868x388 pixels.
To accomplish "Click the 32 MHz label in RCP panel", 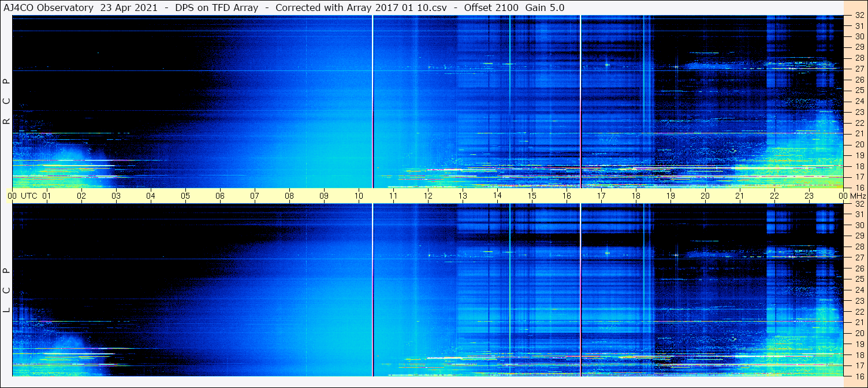I will tap(858, 16).
